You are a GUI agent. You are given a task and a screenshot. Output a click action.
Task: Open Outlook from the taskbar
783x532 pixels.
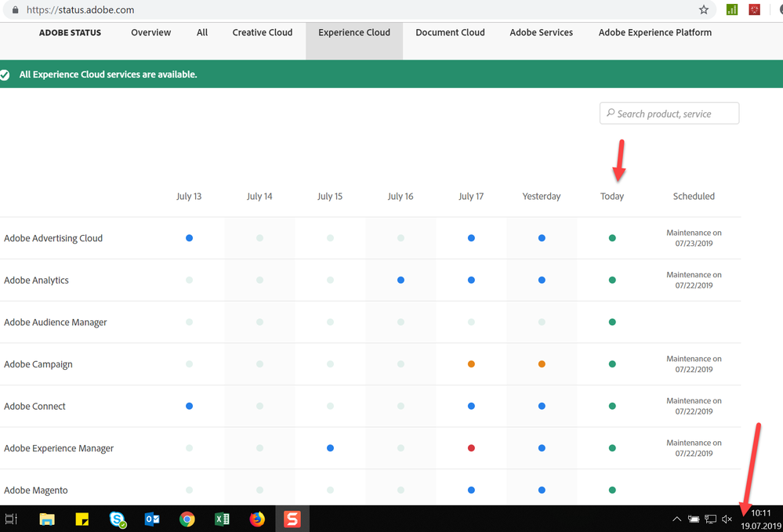pyautogui.click(x=152, y=519)
